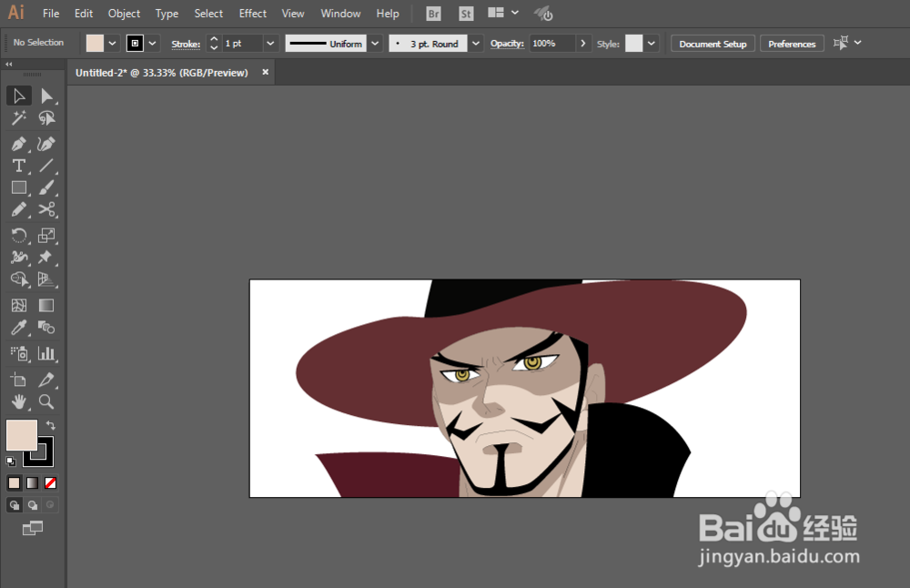Reset to default fill and stroke
910x588 pixels.
pos(10,461)
